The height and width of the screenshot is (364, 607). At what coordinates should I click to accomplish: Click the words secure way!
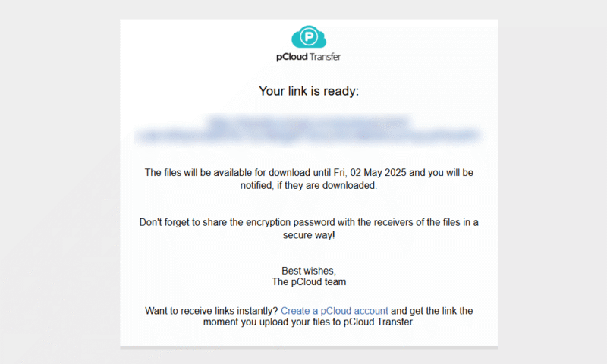[x=309, y=235]
